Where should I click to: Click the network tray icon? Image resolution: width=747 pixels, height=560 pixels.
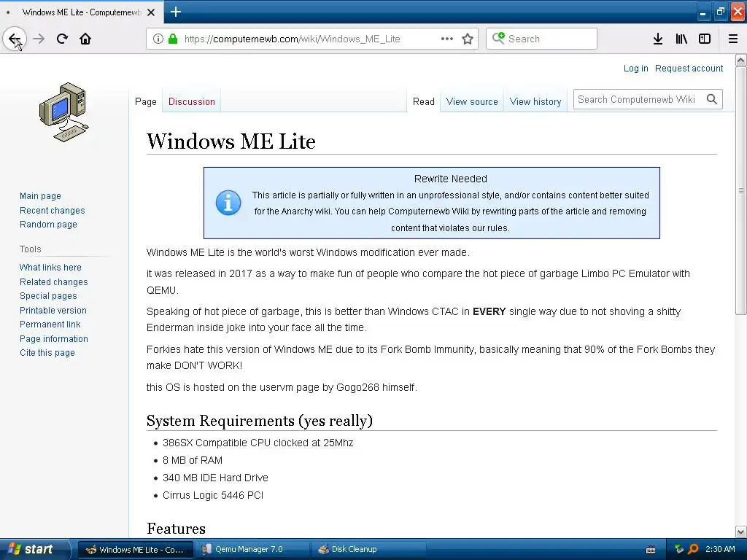click(679, 549)
